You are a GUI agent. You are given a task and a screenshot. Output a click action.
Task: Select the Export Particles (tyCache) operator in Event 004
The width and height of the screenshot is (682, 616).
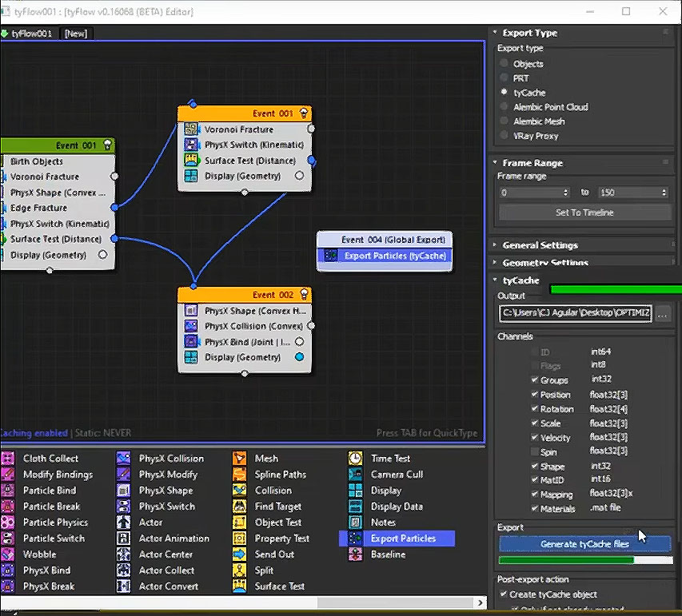click(385, 256)
